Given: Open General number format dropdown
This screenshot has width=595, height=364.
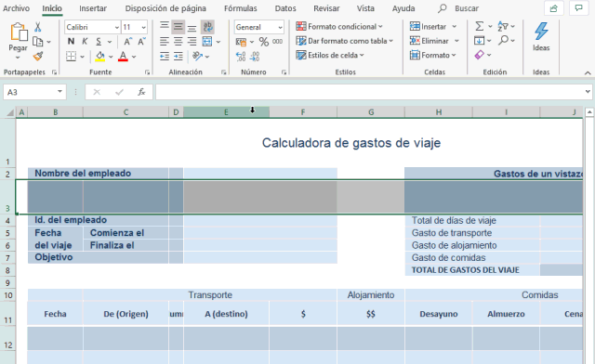Looking at the screenshot, I should point(280,27).
